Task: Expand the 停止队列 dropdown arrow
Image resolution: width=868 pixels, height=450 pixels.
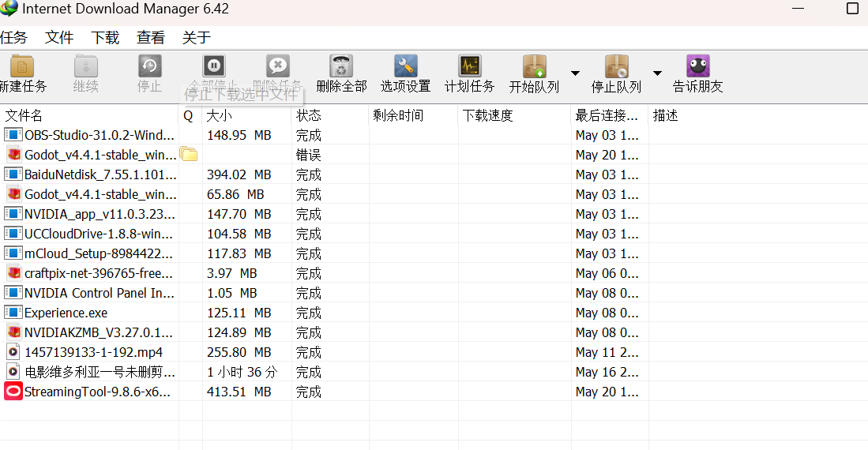Action: click(x=657, y=73)
